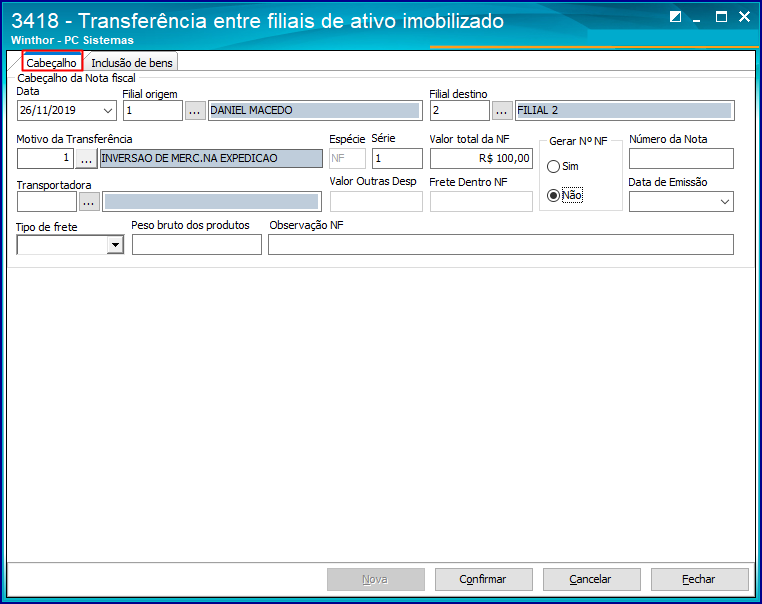Viewport: 762px width, 604px height.
Task: Click the Valor total da NF field
Action: (481, 158)
